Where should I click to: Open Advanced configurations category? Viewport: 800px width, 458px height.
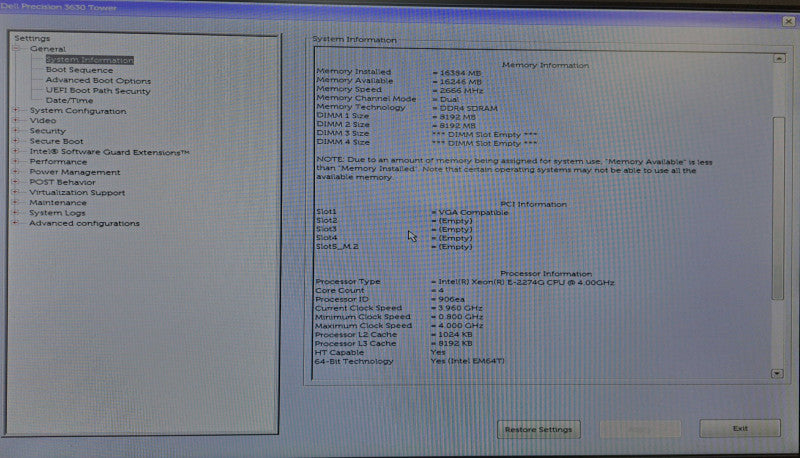[84, 223]
